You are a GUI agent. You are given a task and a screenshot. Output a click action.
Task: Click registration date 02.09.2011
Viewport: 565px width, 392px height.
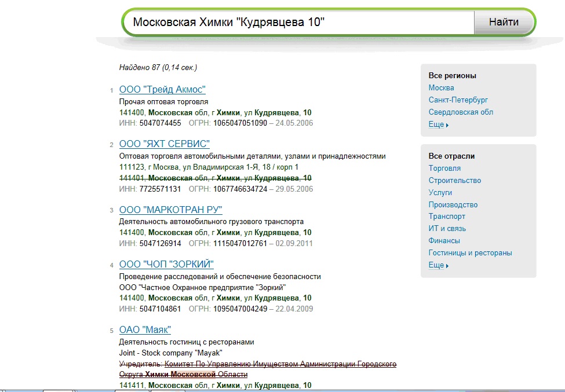(x=294, y=243)
